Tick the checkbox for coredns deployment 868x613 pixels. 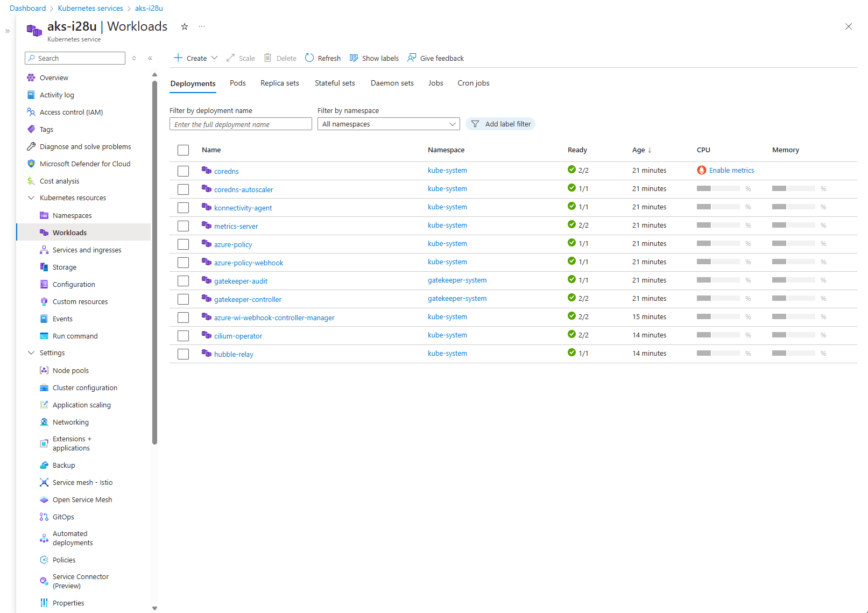[184, 171]
